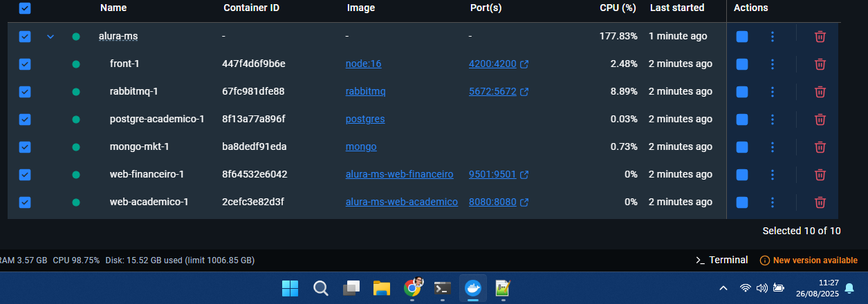This screenshot has width=868, height=304.
Task: Toggle the select-all containers checkbox
Action: [25, 8]
